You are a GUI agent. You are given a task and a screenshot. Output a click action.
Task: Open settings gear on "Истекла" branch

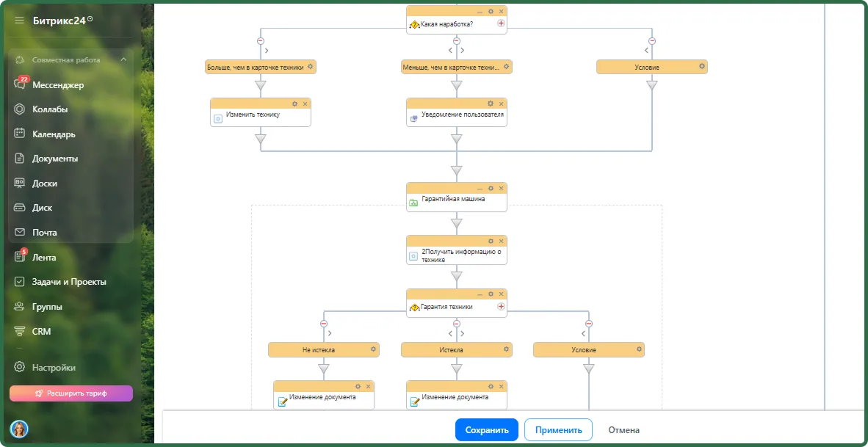(506, 349)
